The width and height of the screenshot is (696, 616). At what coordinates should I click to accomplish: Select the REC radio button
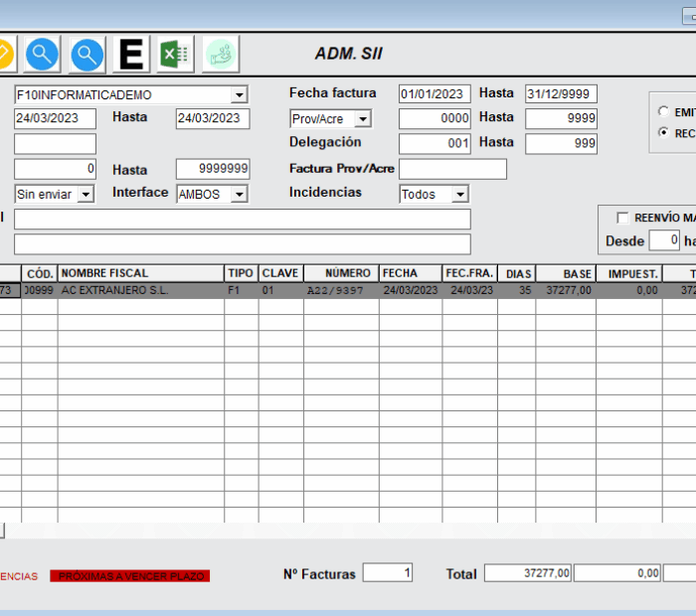[x=664, y=132]
